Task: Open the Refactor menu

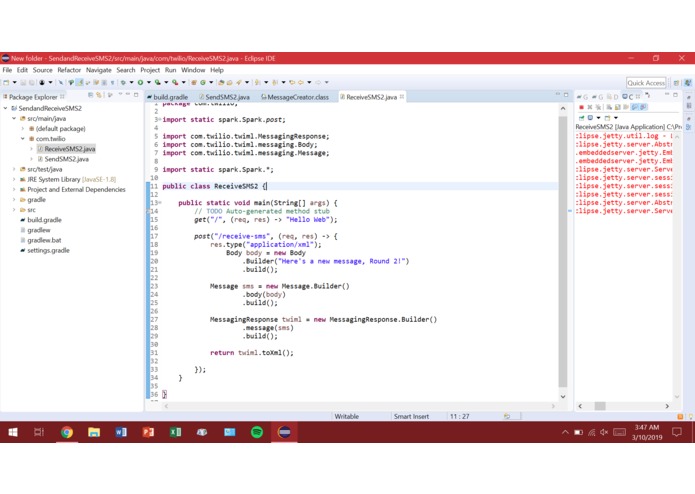Action: [69, 70]
